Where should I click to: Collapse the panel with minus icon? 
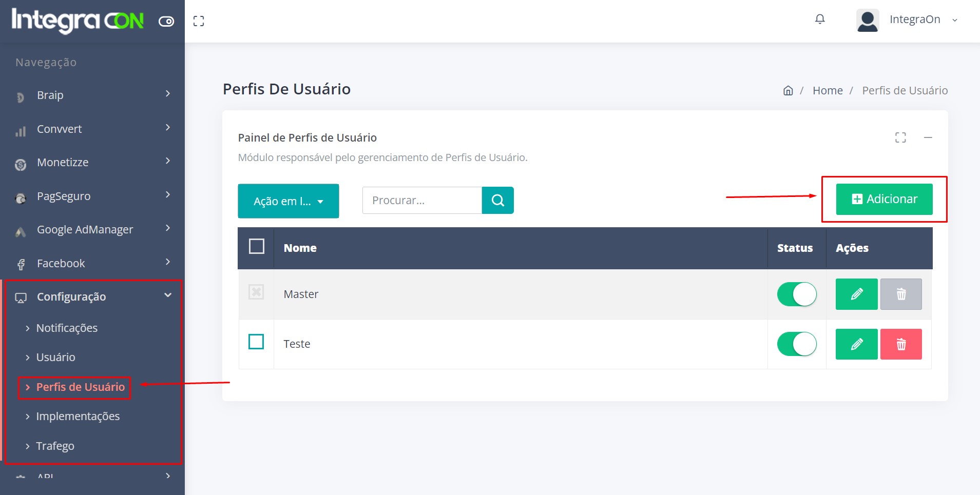(928, 137)
